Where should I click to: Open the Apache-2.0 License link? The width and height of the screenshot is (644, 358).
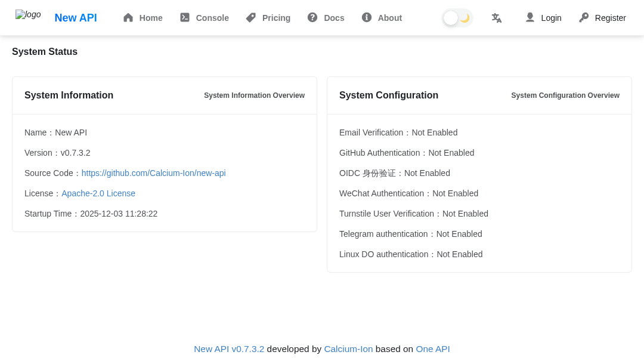click(x=98, y=193)
